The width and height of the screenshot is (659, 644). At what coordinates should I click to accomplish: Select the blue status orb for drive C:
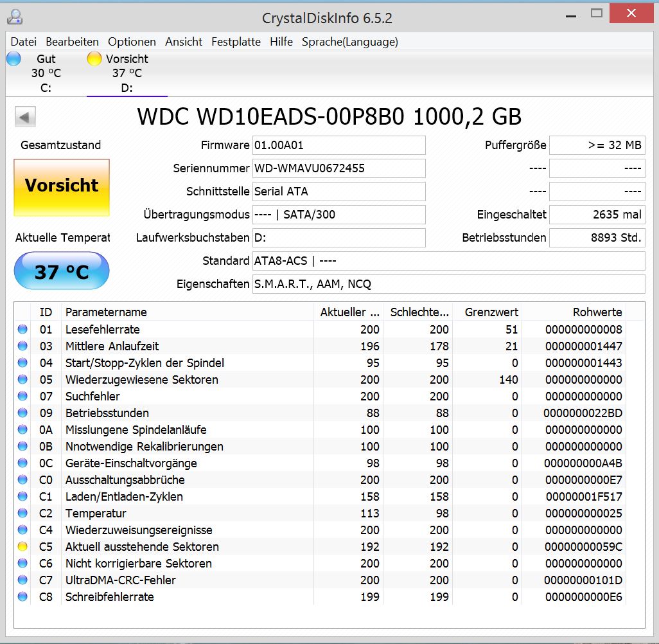pyautogui.click(x=13, y=58)
